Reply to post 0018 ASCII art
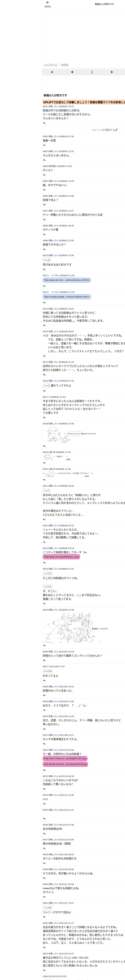The height and width of the screenshot is (980, 125). click(44, 446)
